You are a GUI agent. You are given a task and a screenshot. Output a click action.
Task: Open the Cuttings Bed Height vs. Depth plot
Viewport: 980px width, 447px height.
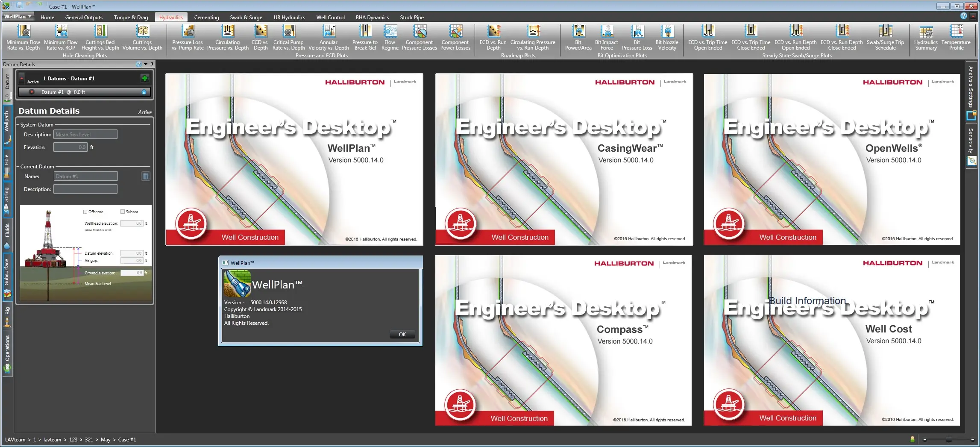point(100,38)
